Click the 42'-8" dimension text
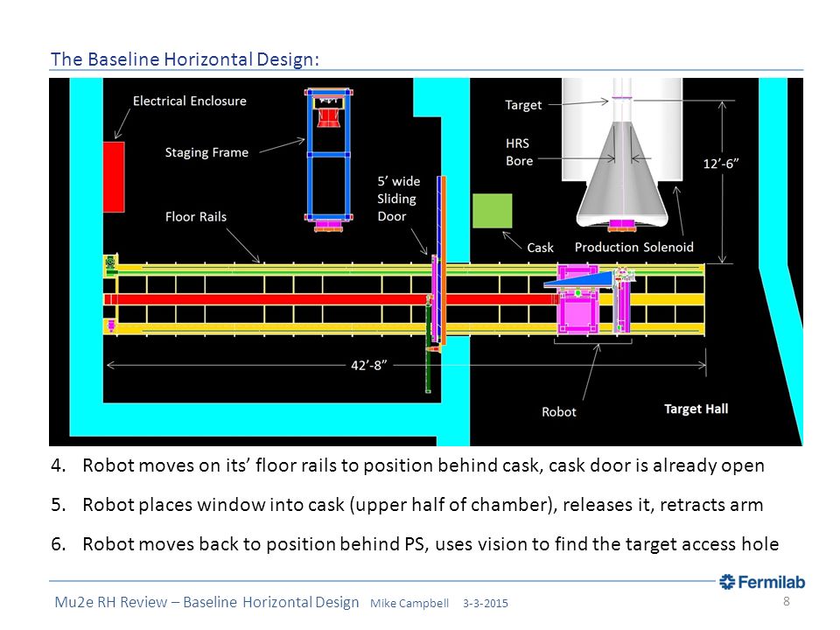This screenshot has height=630, width=840. (368, 366)
